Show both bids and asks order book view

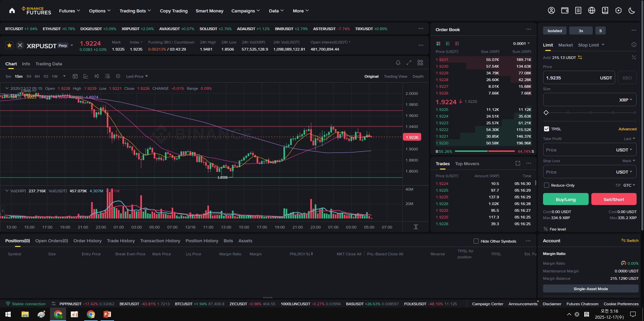[x=438, y=44]
